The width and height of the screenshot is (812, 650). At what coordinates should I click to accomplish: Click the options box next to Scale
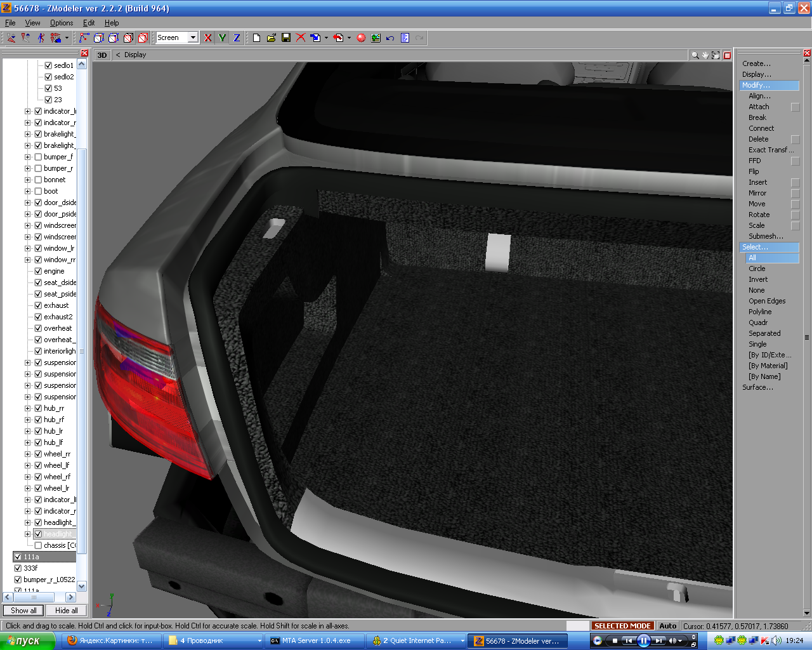(795, 226)
